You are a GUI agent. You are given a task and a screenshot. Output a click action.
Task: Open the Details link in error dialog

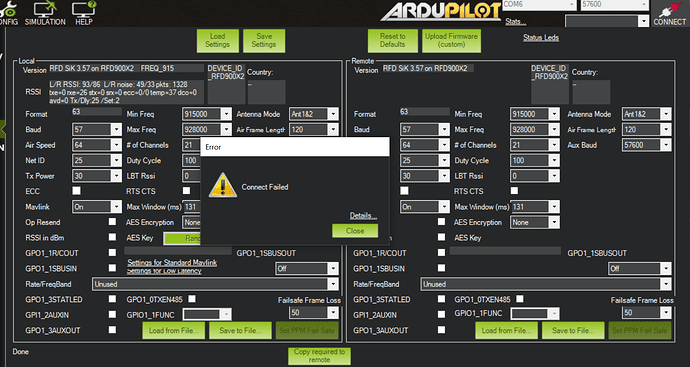tap(363, 215)
